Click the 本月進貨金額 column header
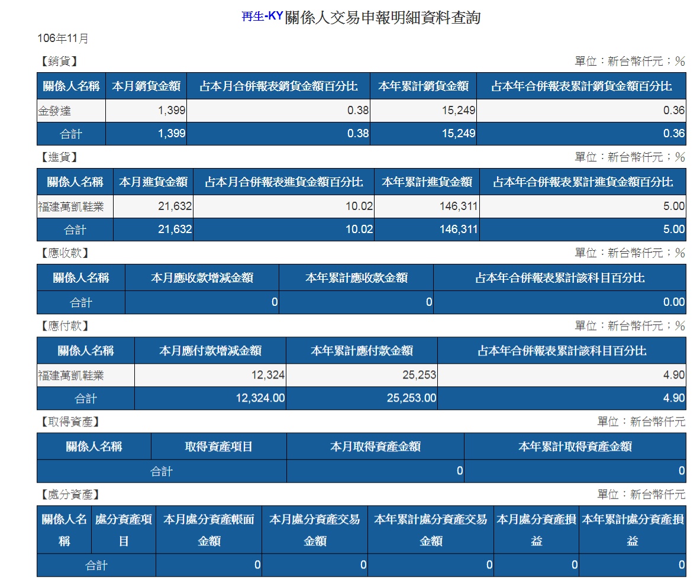The height and width of the screenshot is (588, 700). pyautogui.click(x=153, y=182)
